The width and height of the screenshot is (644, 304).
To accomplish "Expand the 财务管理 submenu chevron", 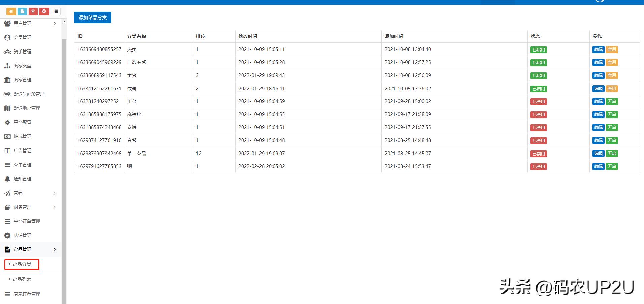I will pyautogui.click(x=55, y=207).
